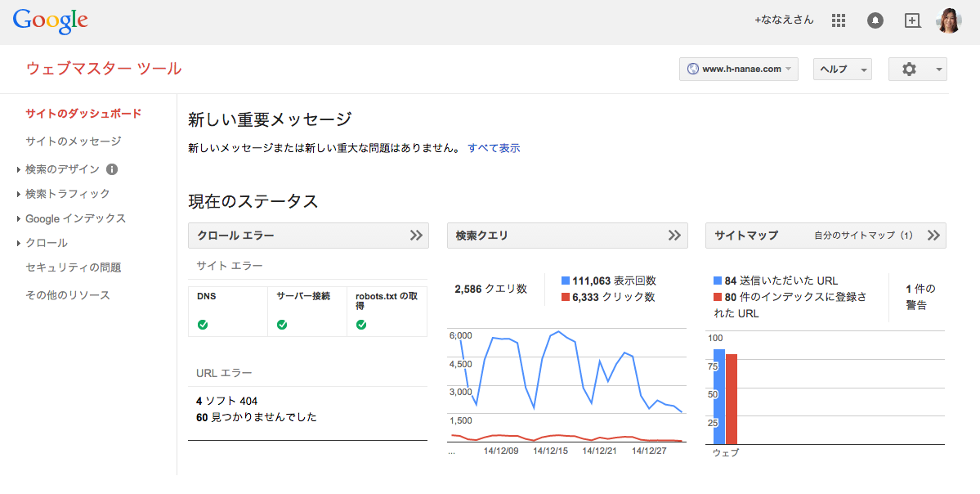Click 自分のサイトマップ（1） text

point(866,236)
